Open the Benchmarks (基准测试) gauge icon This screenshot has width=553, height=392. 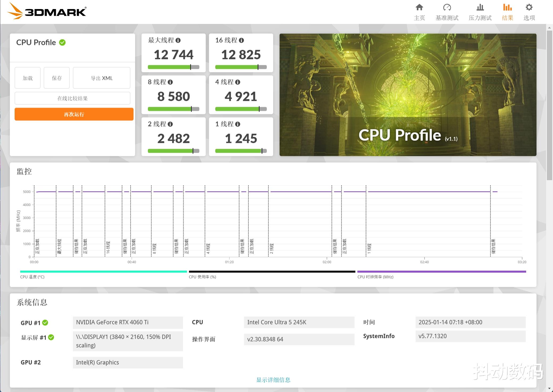click(x=447, y=7)
